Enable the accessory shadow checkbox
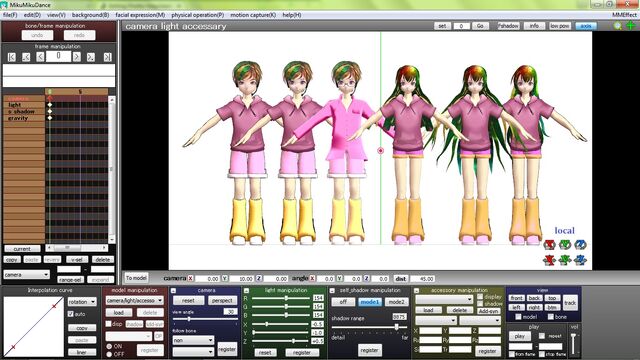Image resolution: width=640 pixels, height=360 pixels. [x=480, y=304]
